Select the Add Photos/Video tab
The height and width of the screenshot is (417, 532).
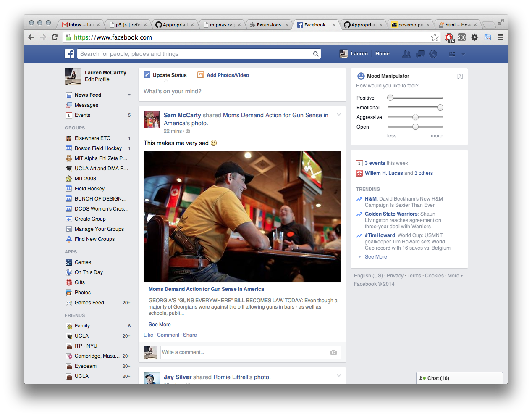pos(227,75)
